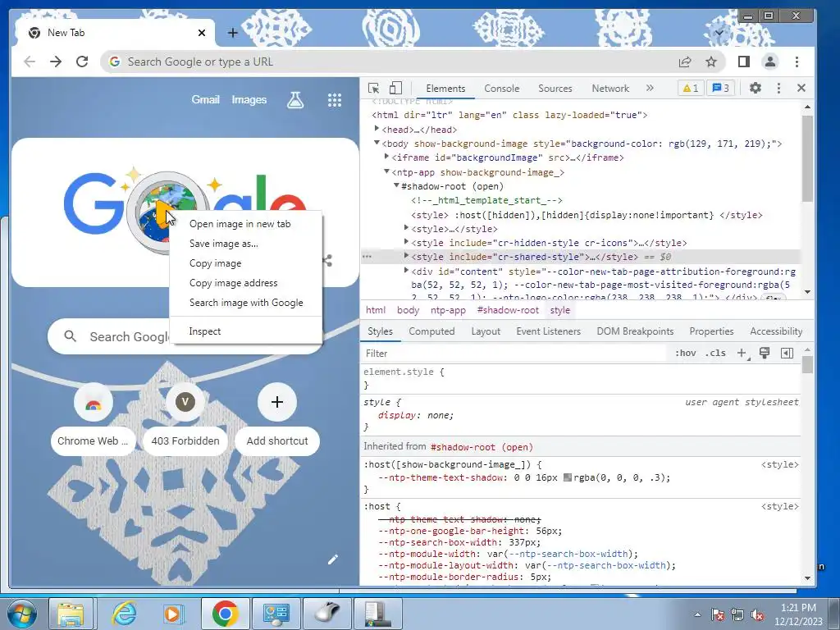Reload the page
The width and height of the screenshot is (840, 630).
82,62
